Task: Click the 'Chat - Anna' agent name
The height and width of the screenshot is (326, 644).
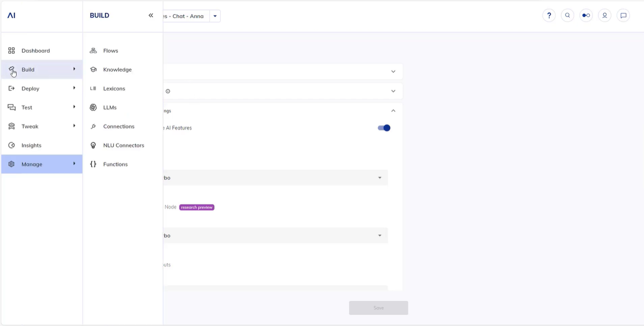Action: point(188,16)
